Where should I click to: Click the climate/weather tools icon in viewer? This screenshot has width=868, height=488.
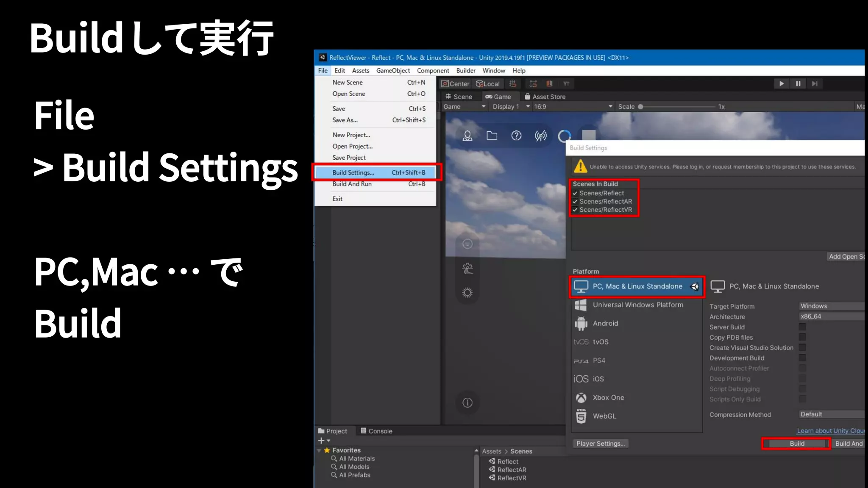coord(467,268)
